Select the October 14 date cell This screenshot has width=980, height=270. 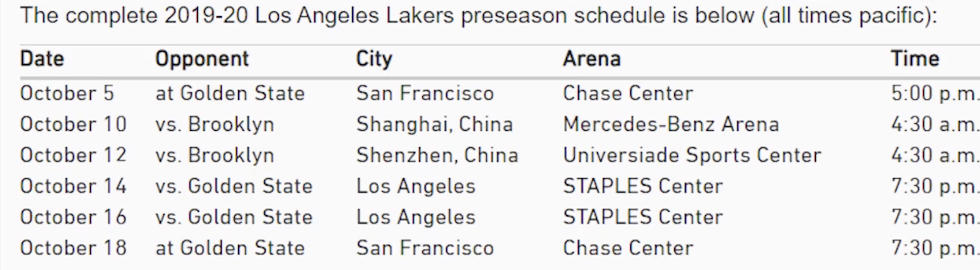(73, 186)
